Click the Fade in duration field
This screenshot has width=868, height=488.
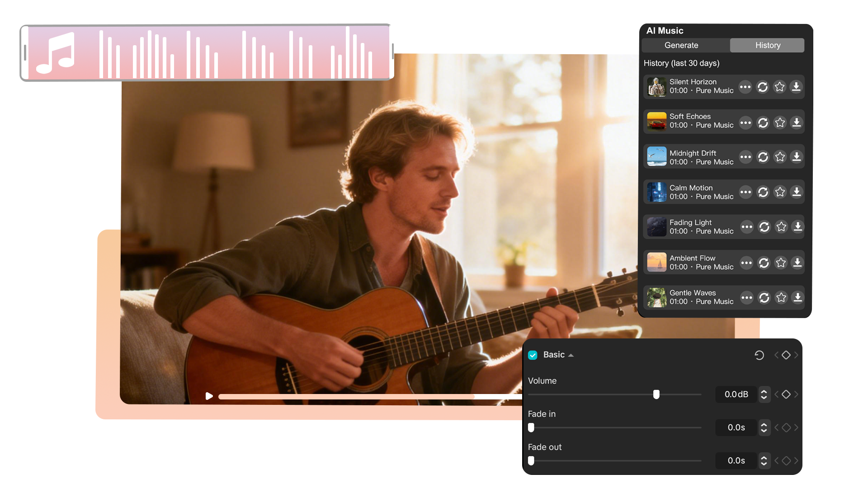pos(736,427)
